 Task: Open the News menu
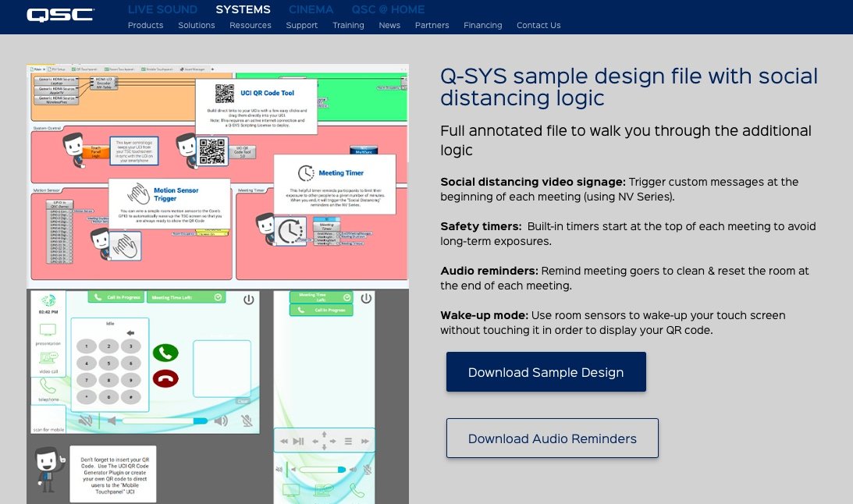pyautogui.click(x=389, y=25)
